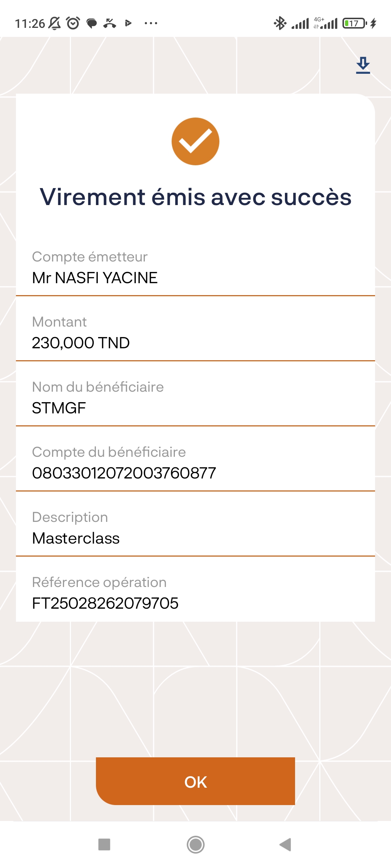
Task: Tap the orange success checkmark icon
Action: pos(195,141)
